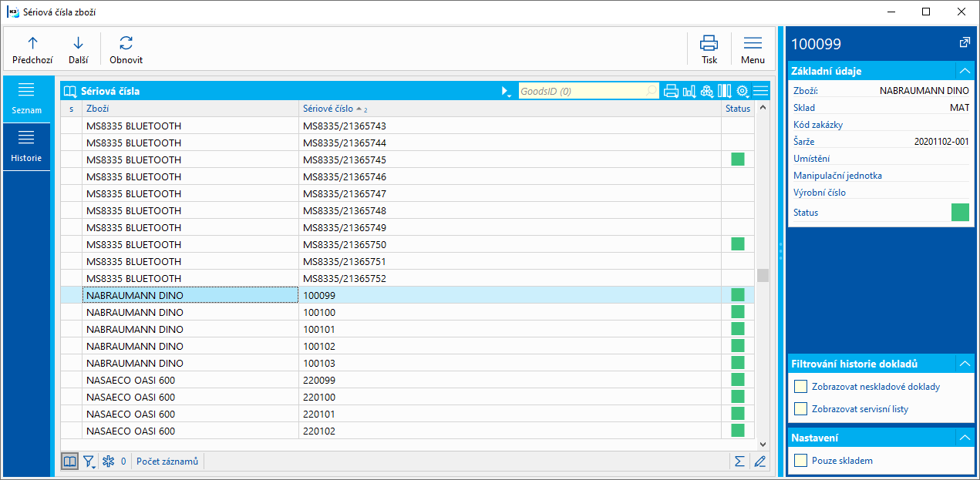Click green status square for MS8335/21365745
This screenshot has width=980, height=480.
(x=738, y=159)
